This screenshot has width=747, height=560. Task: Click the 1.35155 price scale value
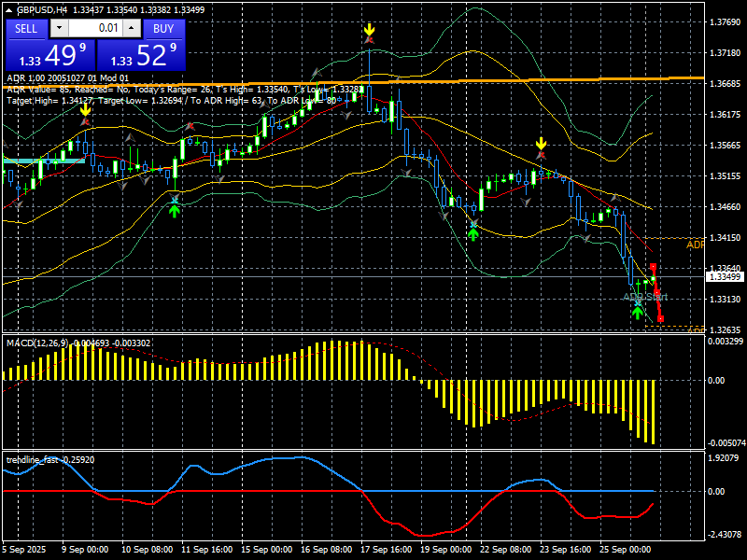coord(726,176)
